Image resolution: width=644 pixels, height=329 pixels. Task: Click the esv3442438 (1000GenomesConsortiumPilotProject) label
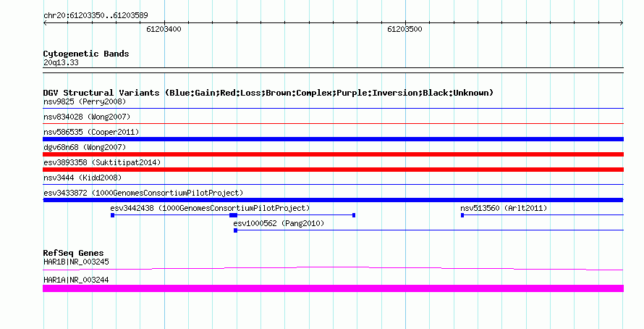(x=210, y=208)
